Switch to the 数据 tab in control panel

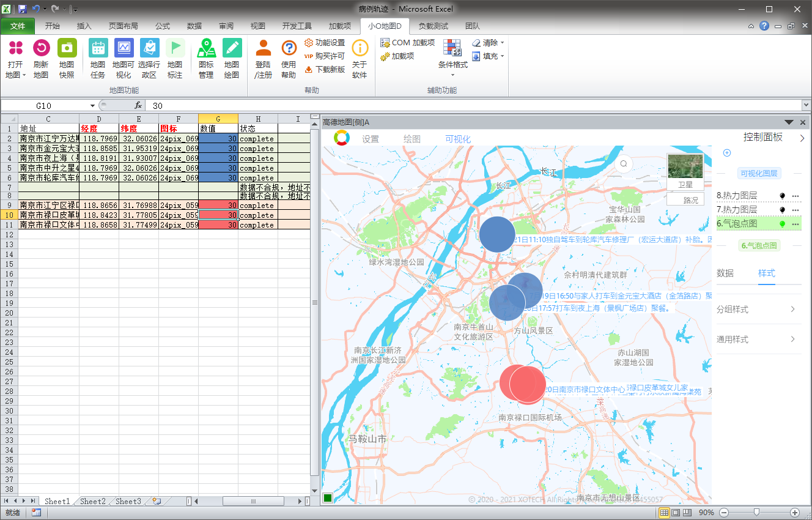click(x=725, y=273)
